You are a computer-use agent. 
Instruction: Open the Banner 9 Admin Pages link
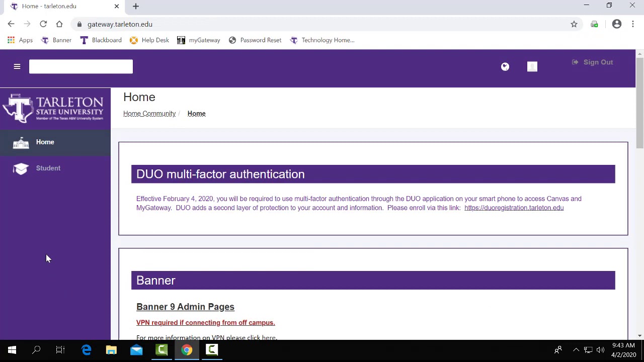185,307
